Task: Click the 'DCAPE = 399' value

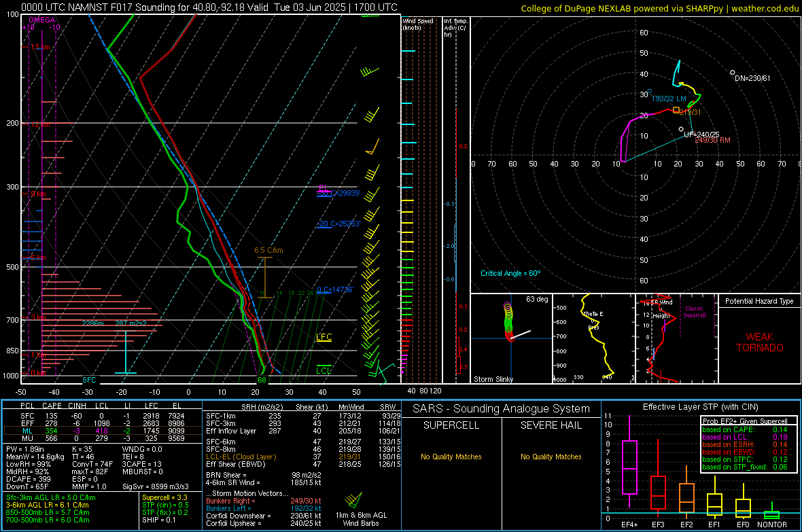Action: [28, 479]
